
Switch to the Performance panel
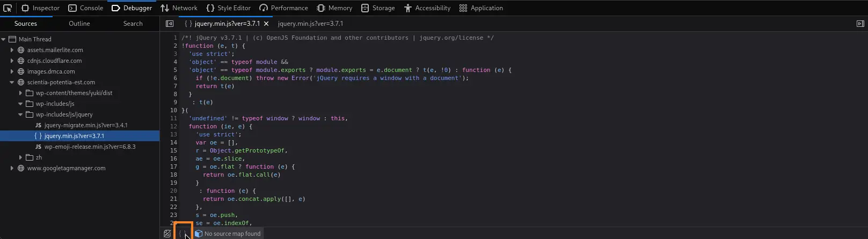283,8
